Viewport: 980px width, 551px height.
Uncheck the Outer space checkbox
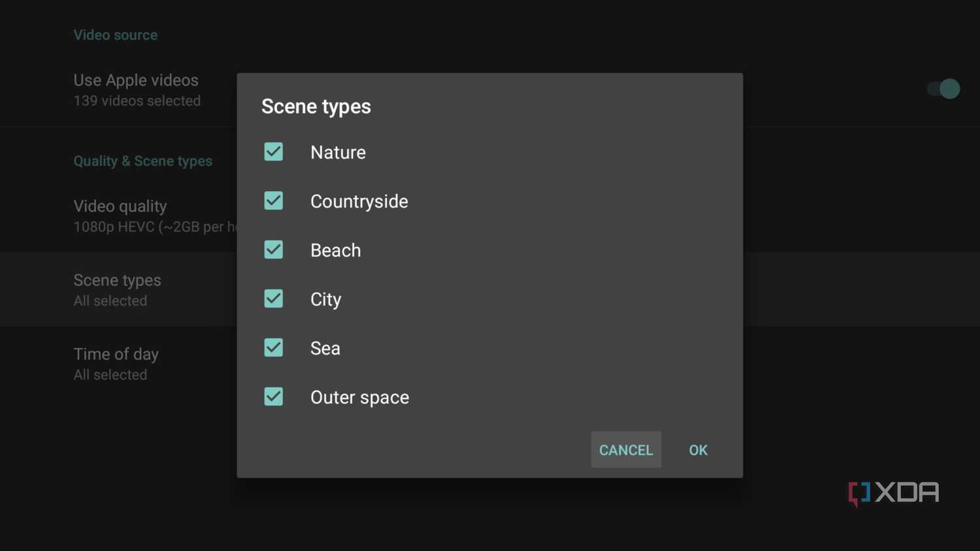click(274, 396)
